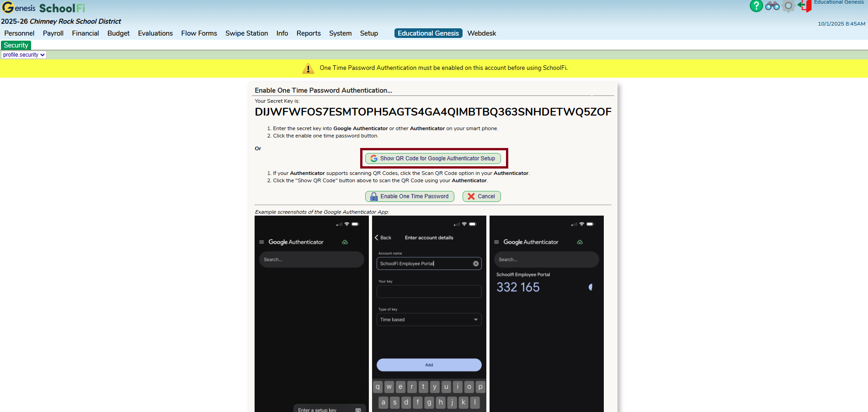Click the 10/1/2025 8:45AM timestamp

click(x=841, y=24)
